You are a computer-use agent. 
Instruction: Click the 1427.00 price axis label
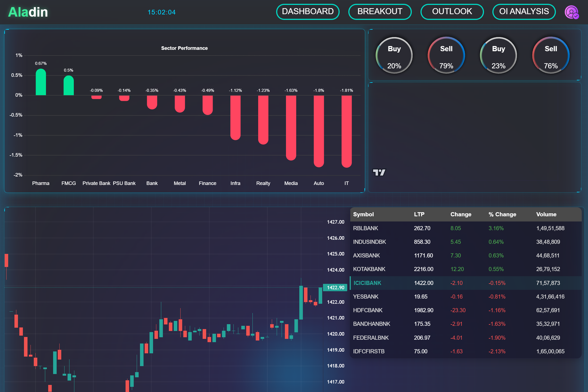pos(336,222)
